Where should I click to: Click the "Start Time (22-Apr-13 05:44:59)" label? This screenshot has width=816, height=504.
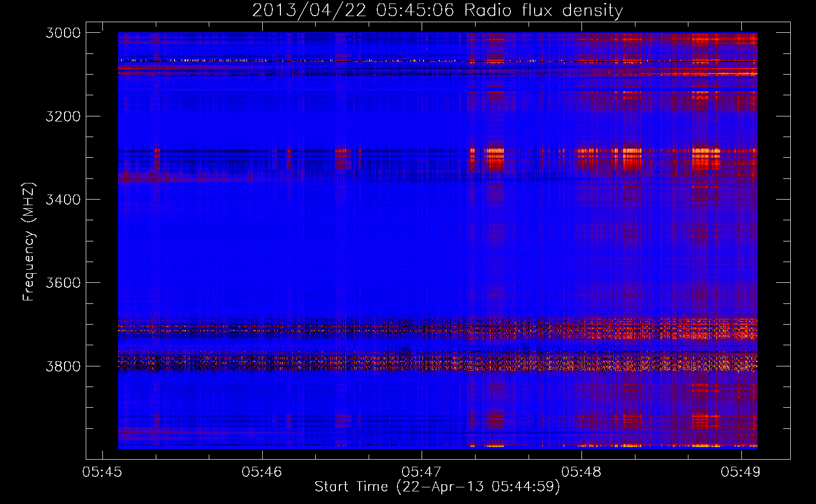(437, 486)
